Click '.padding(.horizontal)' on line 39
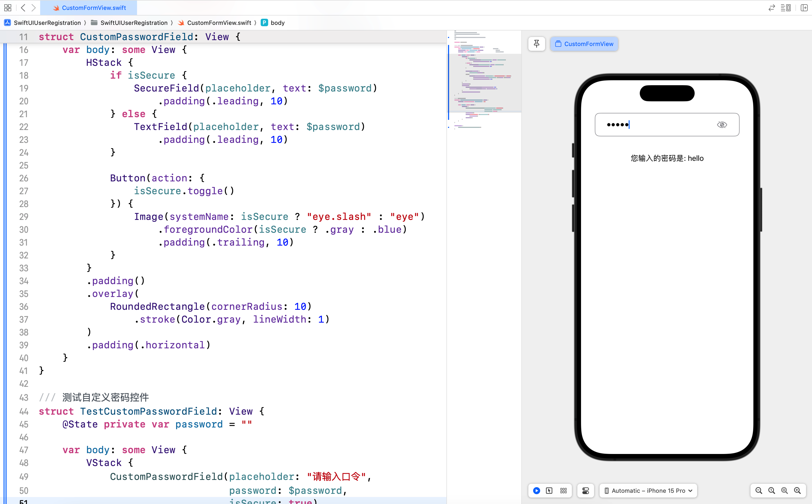Image resolution: width=812 pixels, height=504 pixels. pyautogui.click(x=149, y=345)
